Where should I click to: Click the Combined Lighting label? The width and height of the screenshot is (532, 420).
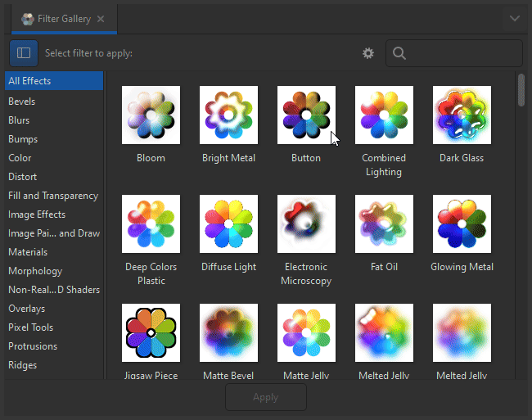pyautogui.click(x=384, y=165)
